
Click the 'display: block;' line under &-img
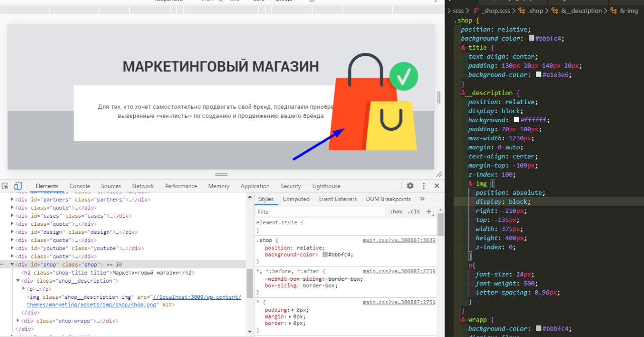tap(503, 202)
